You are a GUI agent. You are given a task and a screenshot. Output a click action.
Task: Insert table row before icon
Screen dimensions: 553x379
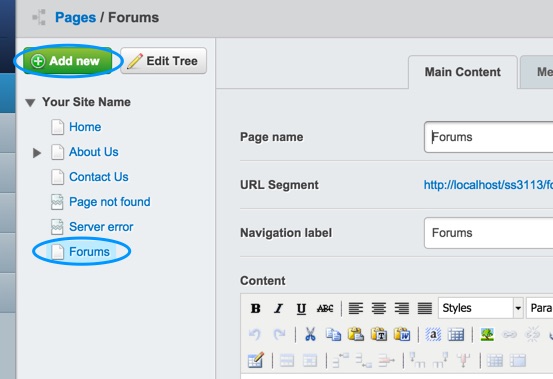pyautogui.click(x=341, y=360)
